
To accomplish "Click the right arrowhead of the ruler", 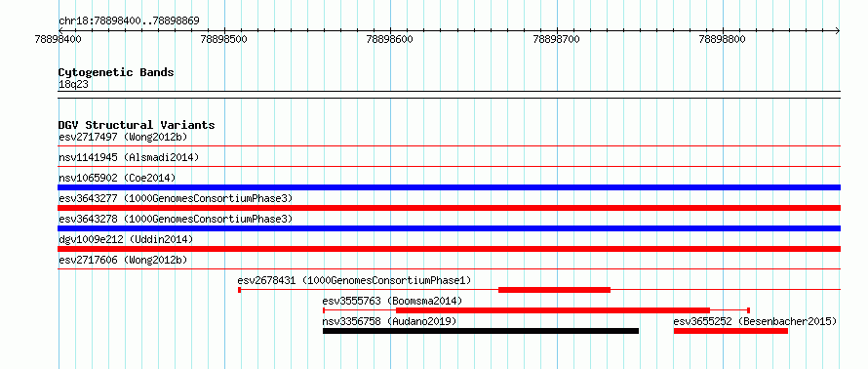I will point(838,30).
